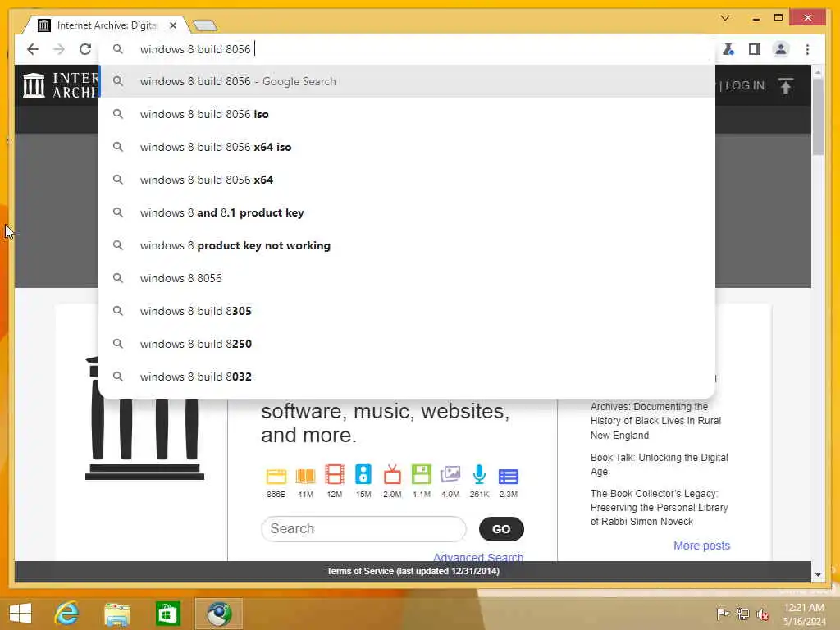Click the Terms of Service notice
840x630 pixels.
[413, 571]
